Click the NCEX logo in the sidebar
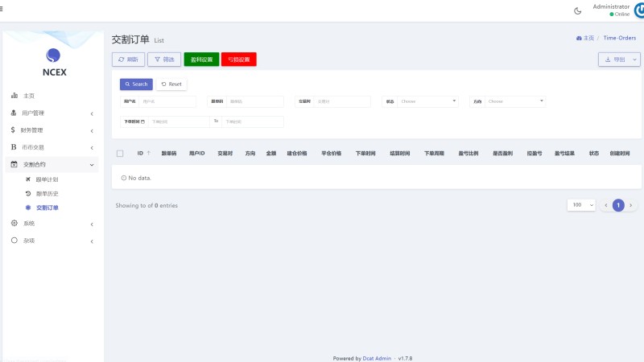The height and width of the screenshot is (362, 644). (53, 63)
